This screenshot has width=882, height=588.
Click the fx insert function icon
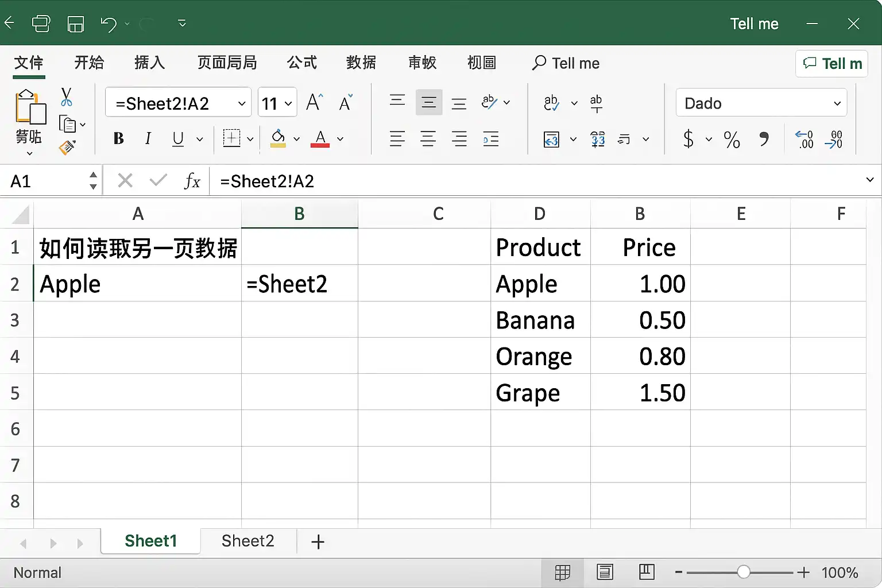coord(192,181)
